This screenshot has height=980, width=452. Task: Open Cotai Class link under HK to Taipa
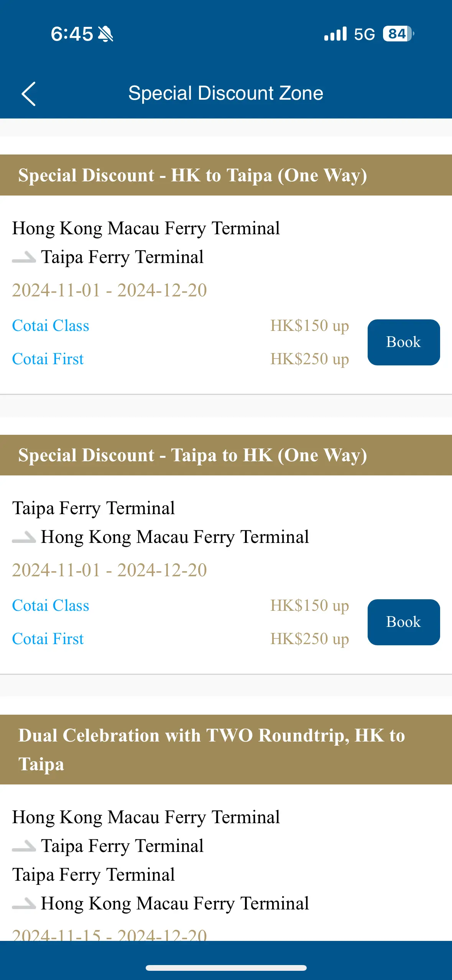point(51,326)
